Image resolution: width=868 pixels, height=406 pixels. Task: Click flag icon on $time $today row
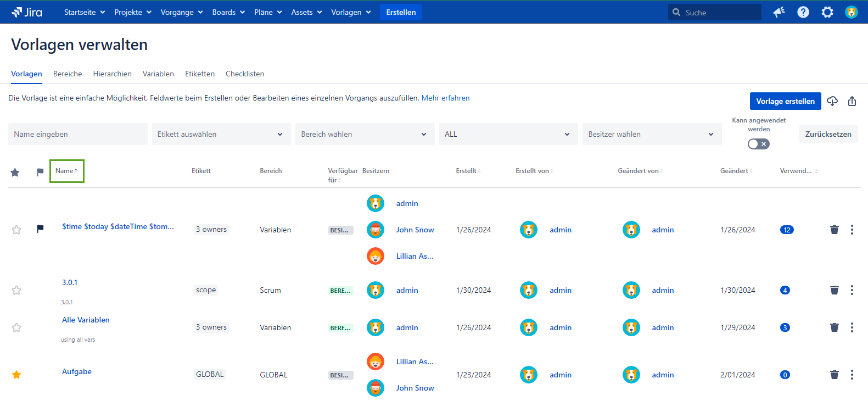40,229
